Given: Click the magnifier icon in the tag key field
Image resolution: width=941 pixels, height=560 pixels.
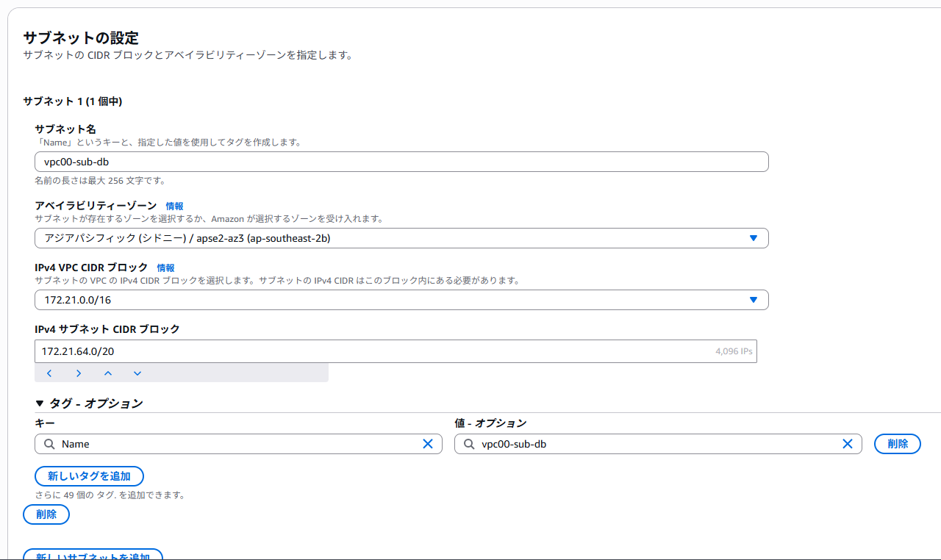Looking at the screenshot, I should pos(49,444).
